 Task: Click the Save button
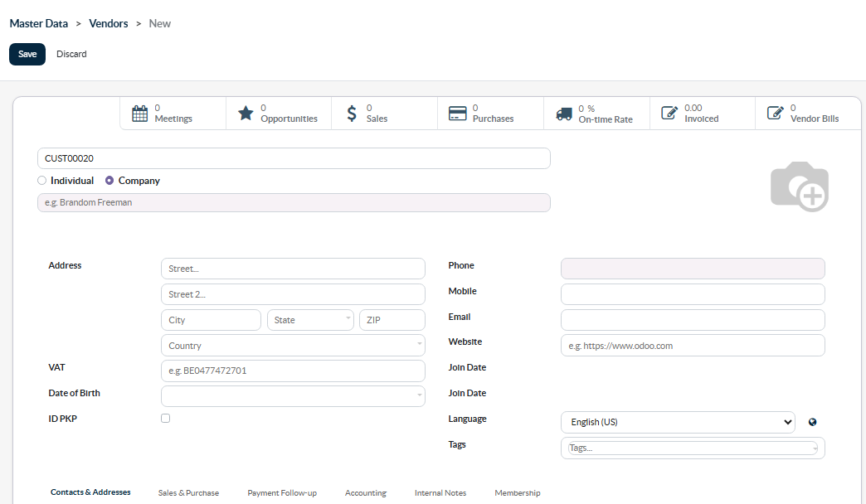point(27,54)
